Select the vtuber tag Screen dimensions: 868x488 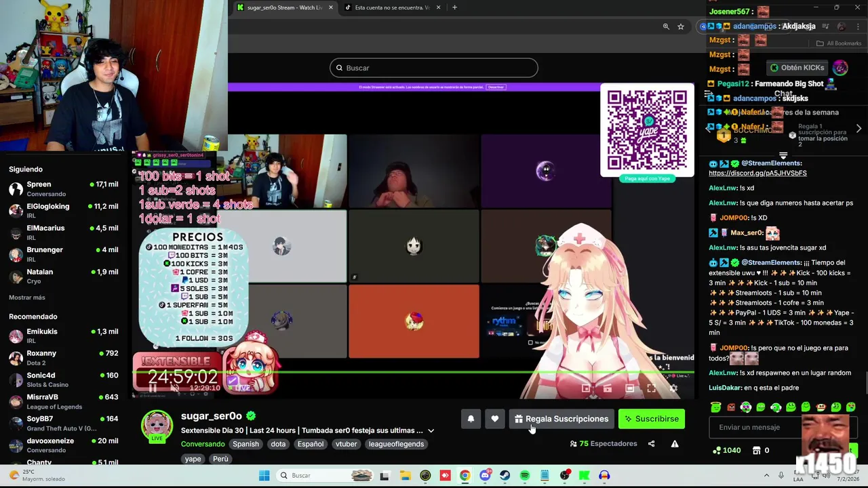(346, 444)
